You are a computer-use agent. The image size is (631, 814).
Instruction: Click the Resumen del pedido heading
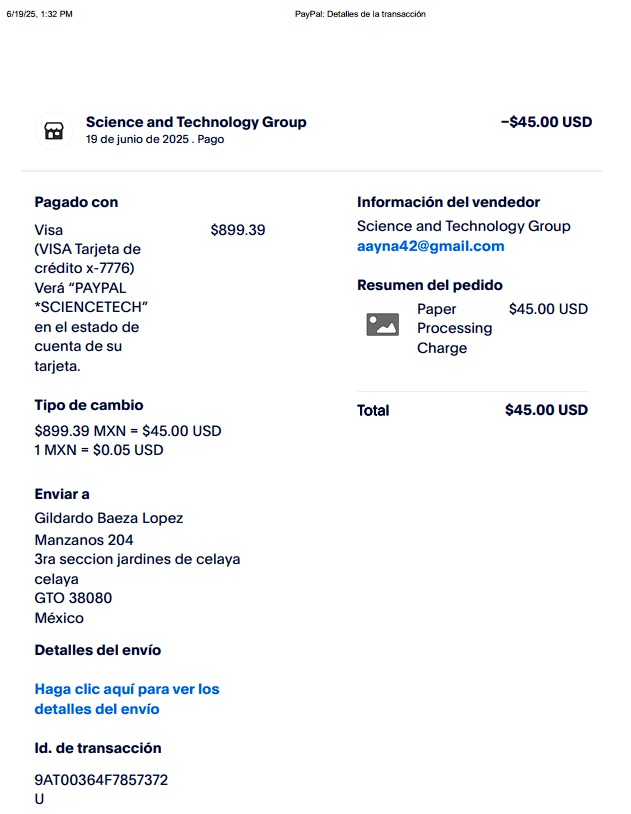click(x=429, y=285)
